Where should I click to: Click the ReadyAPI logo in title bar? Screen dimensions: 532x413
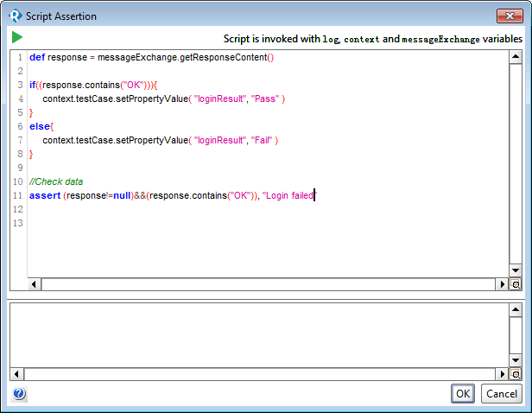point(16,16)
